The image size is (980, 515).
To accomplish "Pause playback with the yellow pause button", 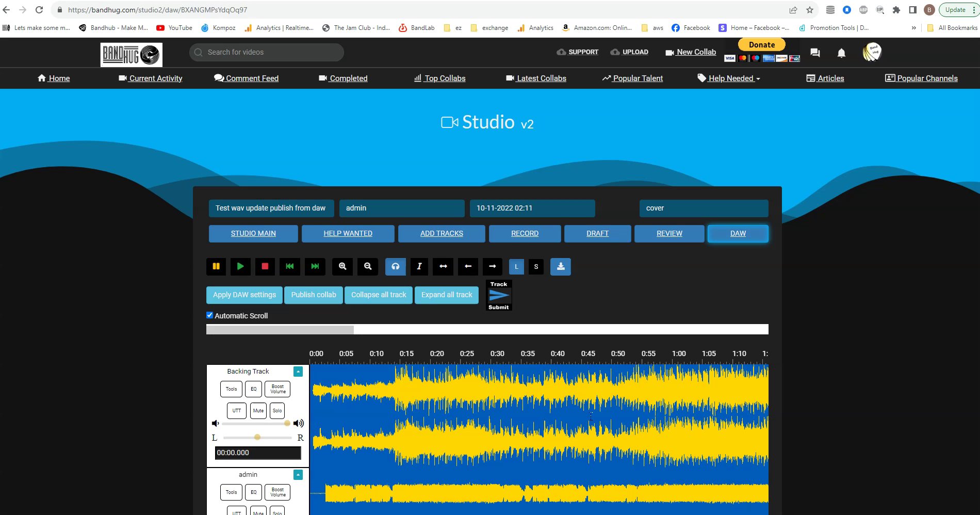I will (x=216, y=266).
